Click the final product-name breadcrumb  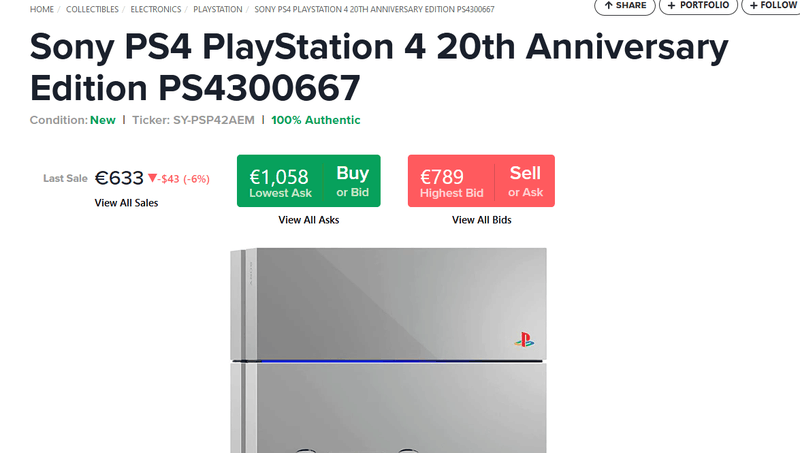375,9
